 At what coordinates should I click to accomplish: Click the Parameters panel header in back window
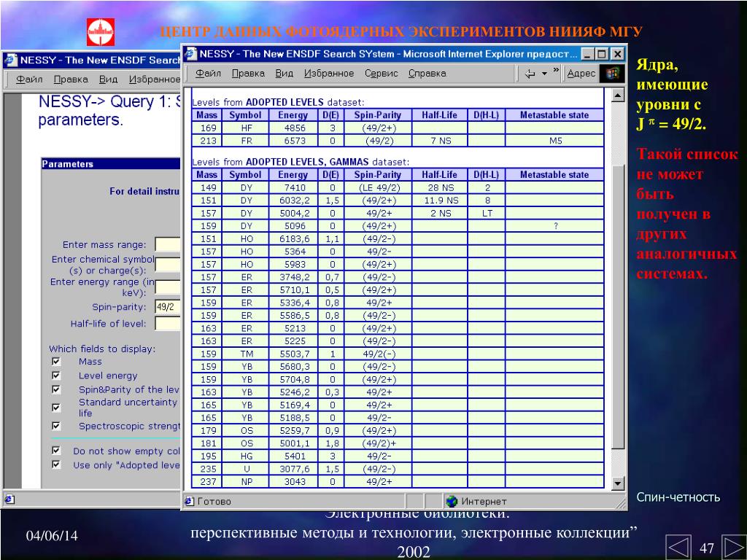pos(111,164)
